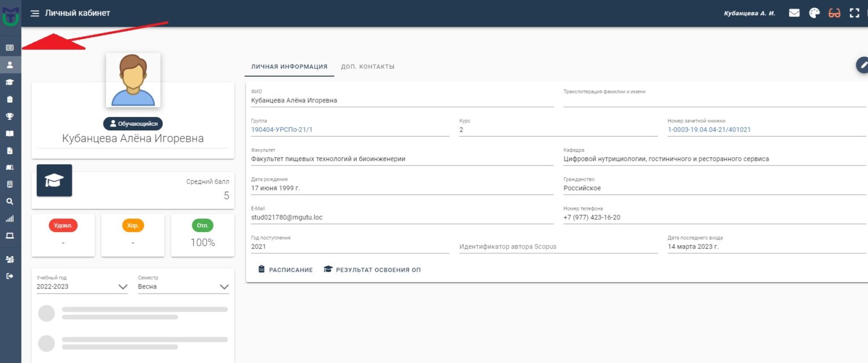
Task: Expand the Учебный год dropdown
Action: [x=82, y=287]
